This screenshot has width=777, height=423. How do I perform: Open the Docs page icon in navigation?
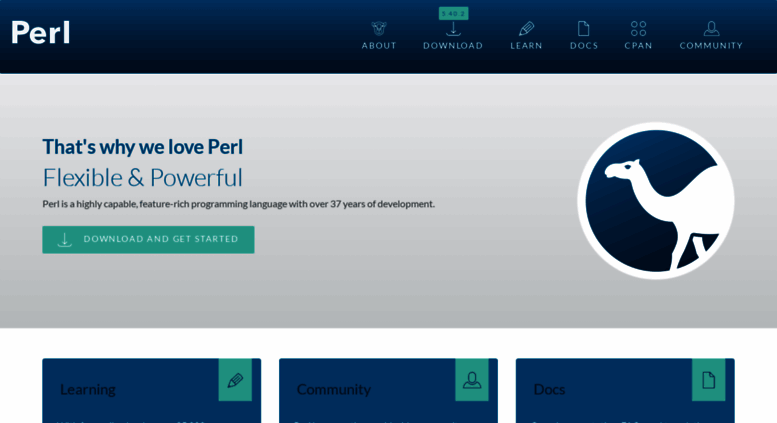pos(584,28)
